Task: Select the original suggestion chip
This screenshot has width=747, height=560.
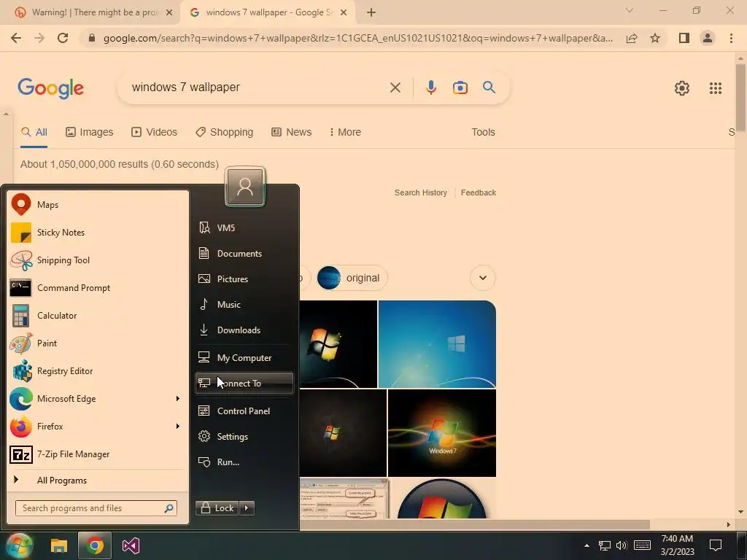Action: pyautogui.click(x=352, y=278)
